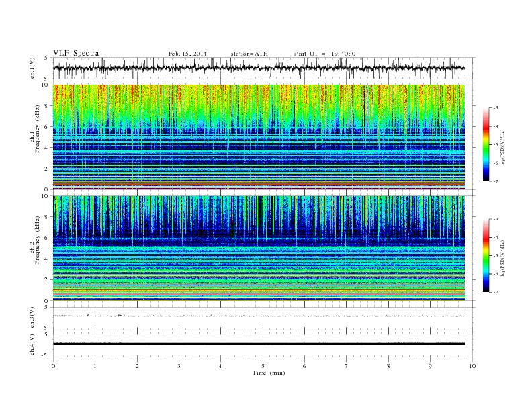Click the time axis tick label '2'
Image resolution: width=532 pixels, height=411 pixels.
[x=137, y=366]
